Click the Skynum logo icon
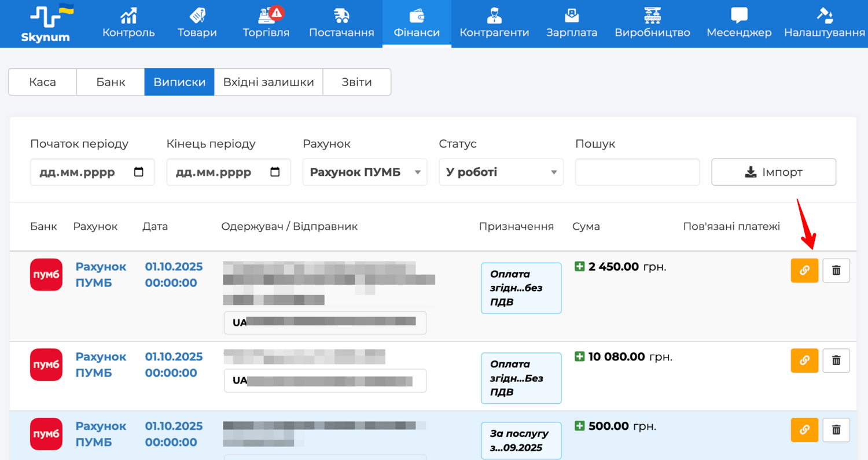 click(x=45, y=17)
